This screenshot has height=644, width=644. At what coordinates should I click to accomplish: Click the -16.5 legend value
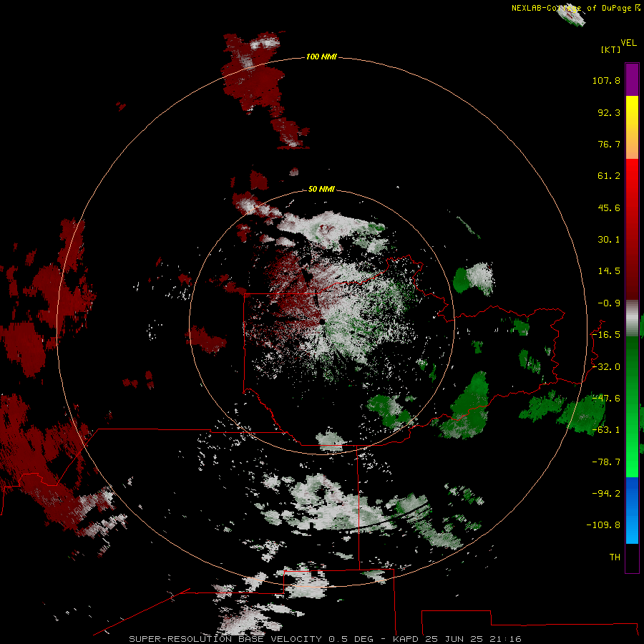click(x=606, y=335)
